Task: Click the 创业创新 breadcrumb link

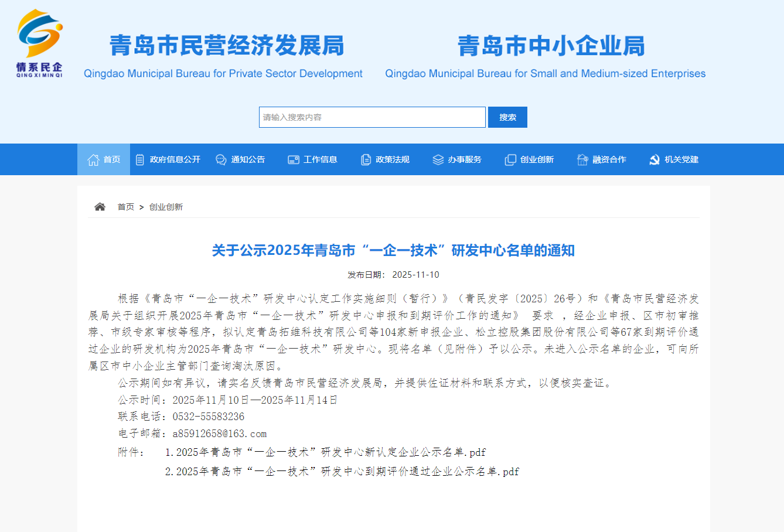Action: click(166, 207)
